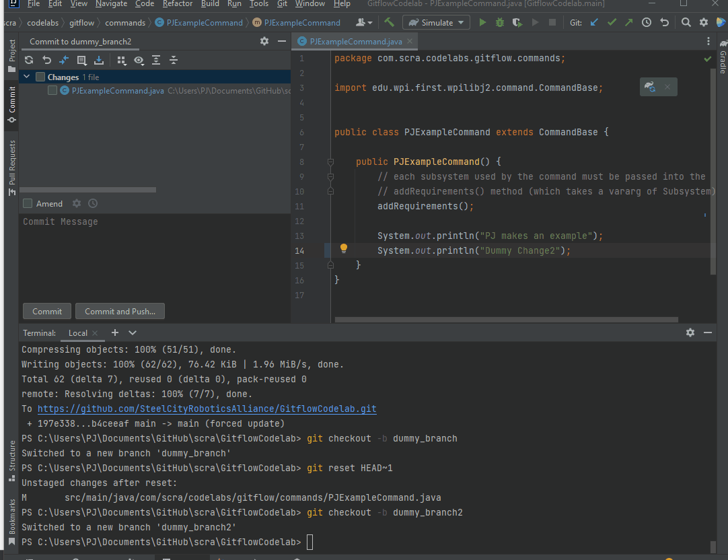Click the Shelve Silently icon in the Commit toolbar
This screenshot has height=560, width=728.
99,60
